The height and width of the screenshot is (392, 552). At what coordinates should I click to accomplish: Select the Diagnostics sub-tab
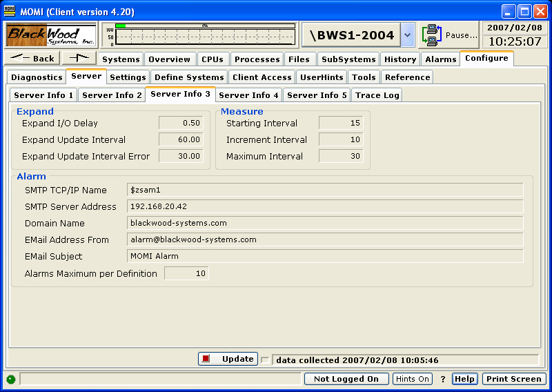point(37,77)
